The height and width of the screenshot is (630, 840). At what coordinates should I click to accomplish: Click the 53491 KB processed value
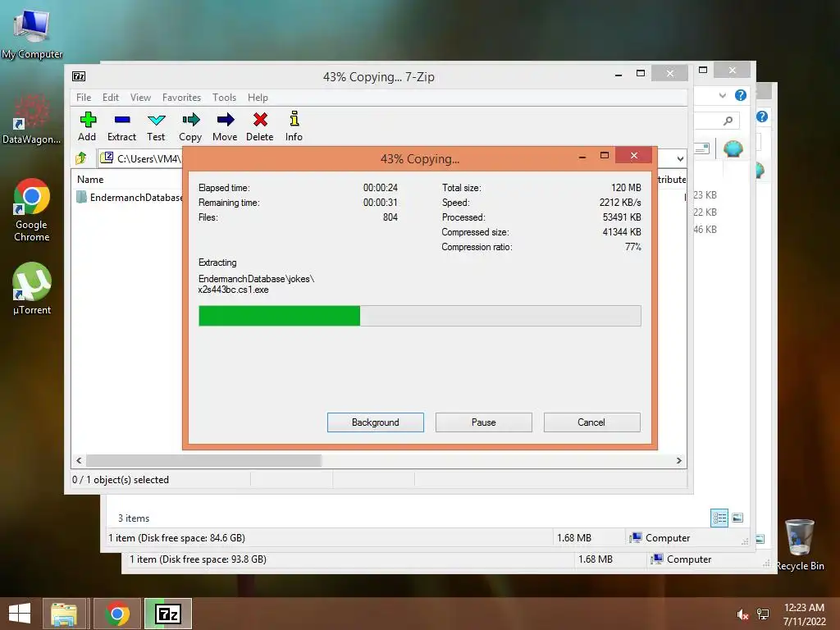tap(622, 217)
